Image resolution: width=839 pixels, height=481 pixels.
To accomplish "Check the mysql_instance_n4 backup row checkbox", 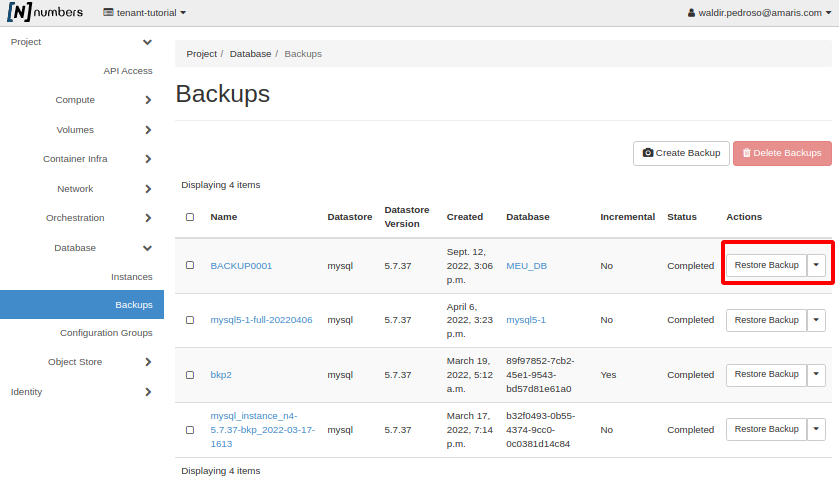I will [x=190, y=430].
